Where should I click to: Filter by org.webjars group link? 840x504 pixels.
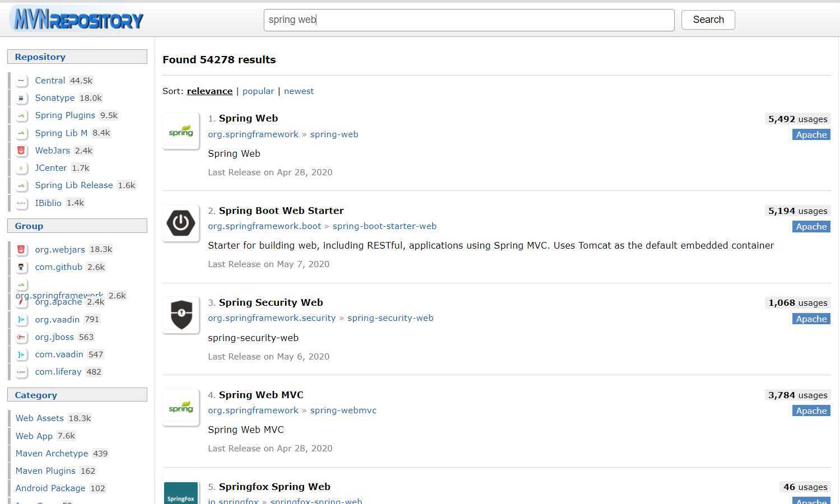pos(60,250)
